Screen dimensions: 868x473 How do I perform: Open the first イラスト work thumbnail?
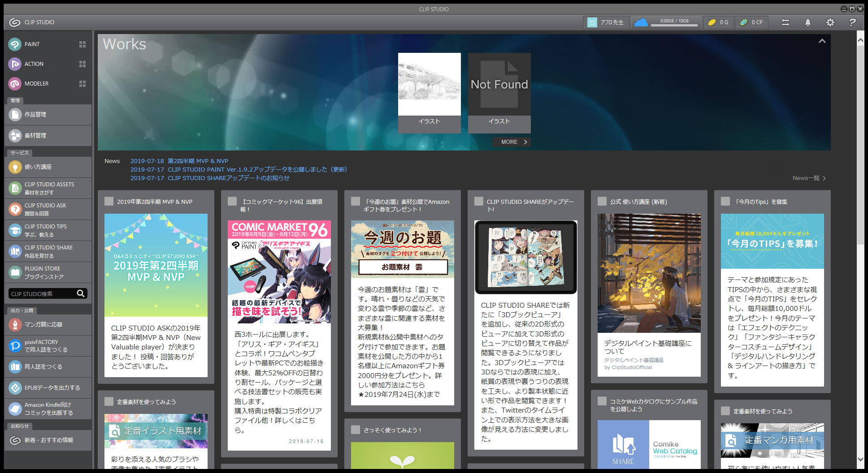pos(429,85)
